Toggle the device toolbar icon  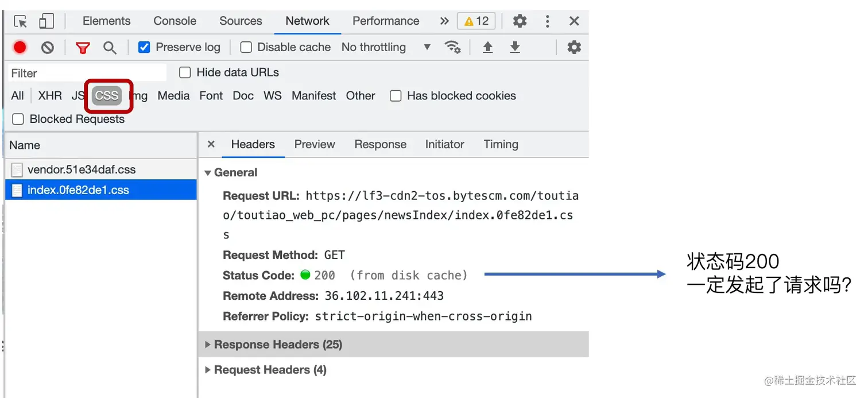coord(46,22)
